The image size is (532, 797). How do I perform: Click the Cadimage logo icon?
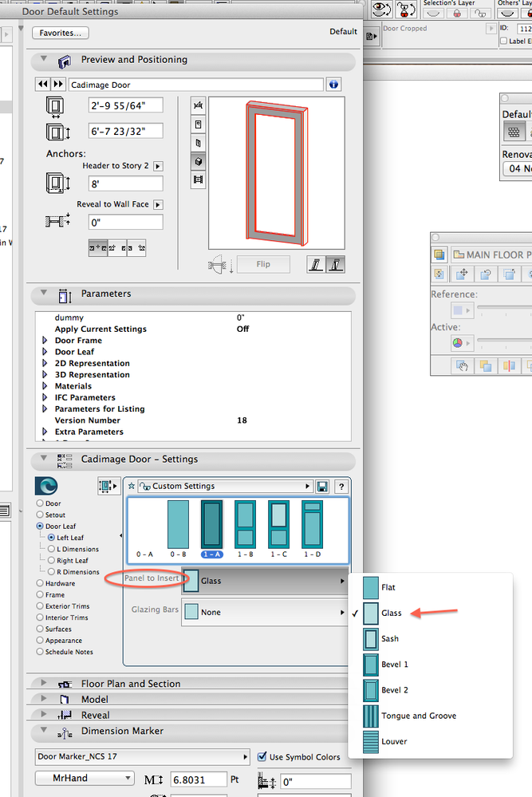(46, 486)
